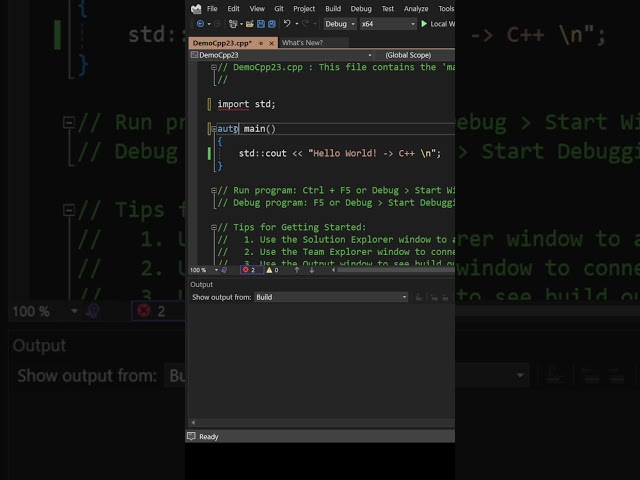Click the status bar notification icon
The width and height of the screenshot is (640, 480).
coord(191,436)
